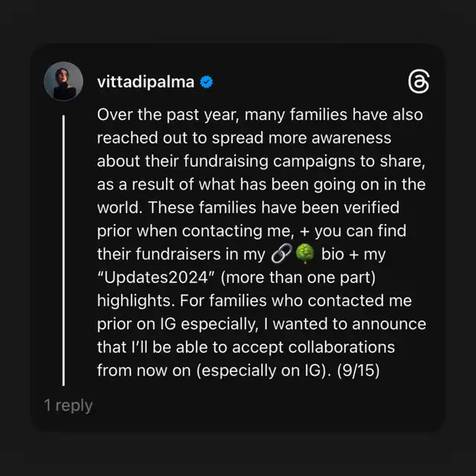
Task: Open the Threads logo in the corner
Action: 419,82
